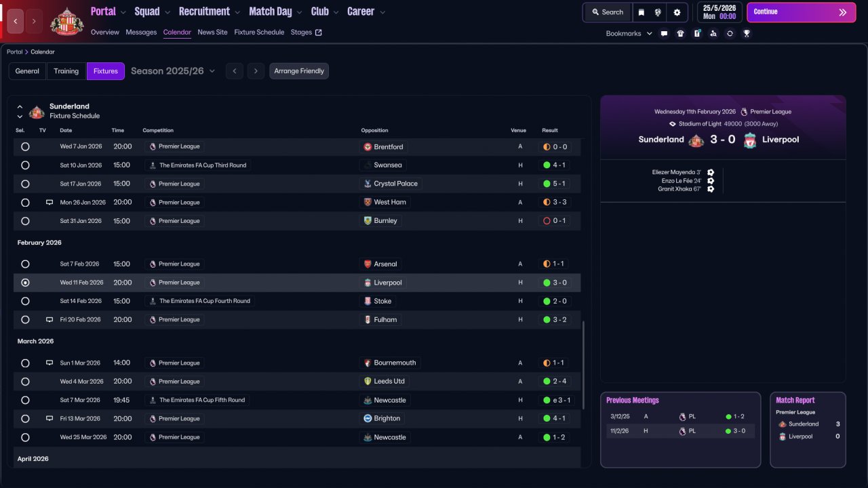This screenshot has width=868, height=488.
Task: Expand the Bookmarks dropdown
Action: pos(629,33)
